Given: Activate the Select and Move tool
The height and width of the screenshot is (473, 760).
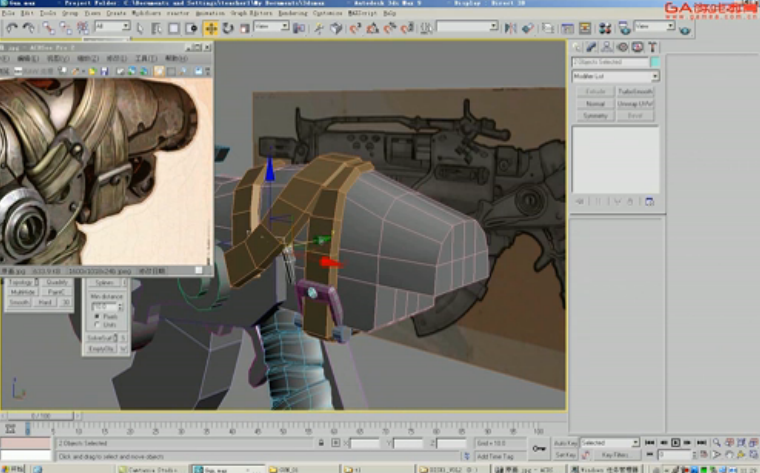Looking at the screenshot, I should pyautogui.click(x=211, y=29).
